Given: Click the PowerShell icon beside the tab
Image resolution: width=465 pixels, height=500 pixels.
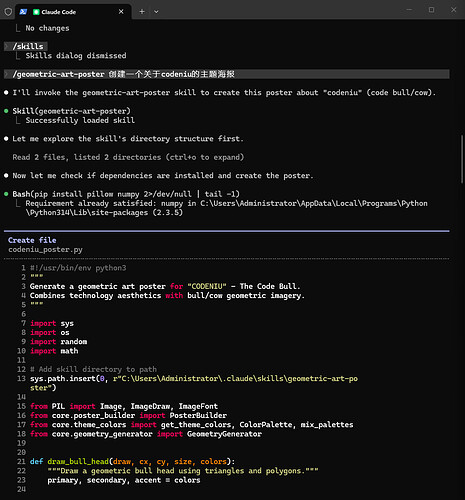Looking at the screenshot, I should point(23,12).
